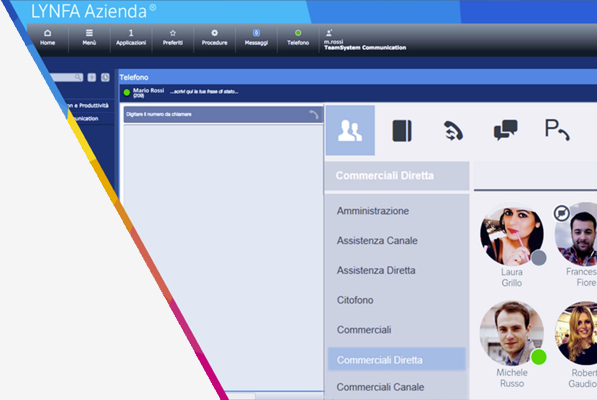Select Commerciali Canale group
The height and width of the screenshot is (400, 597).
380,387
